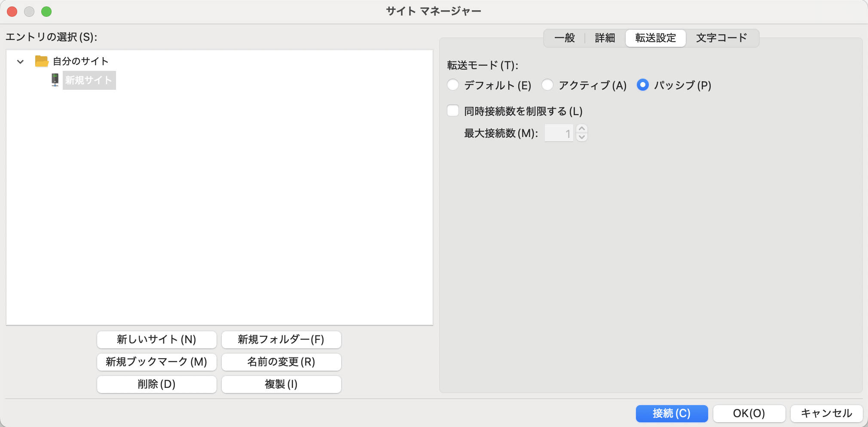This screenshot has height=427, width=868.
Task: Click the 自分のサイト folder icon
Action: pyautogui.click(x=42, y=61)
